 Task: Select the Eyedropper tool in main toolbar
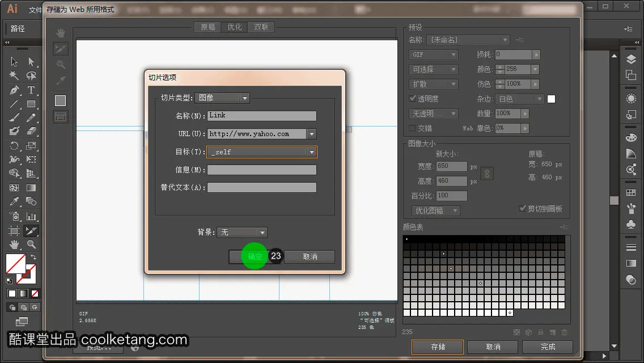(x=14, y=201)
